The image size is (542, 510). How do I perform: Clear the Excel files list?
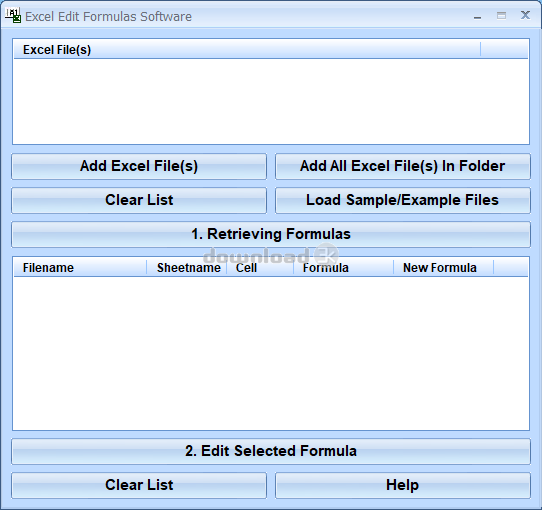pos(139,200)
